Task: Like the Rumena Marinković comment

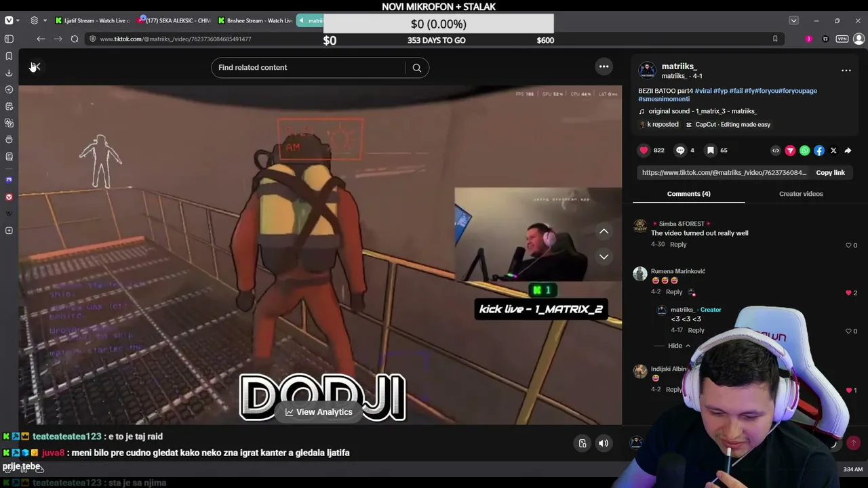Action: coord(848,293)
